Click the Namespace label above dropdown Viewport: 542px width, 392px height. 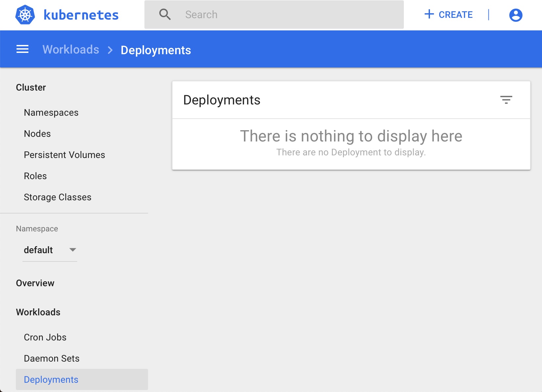[37, 229]
